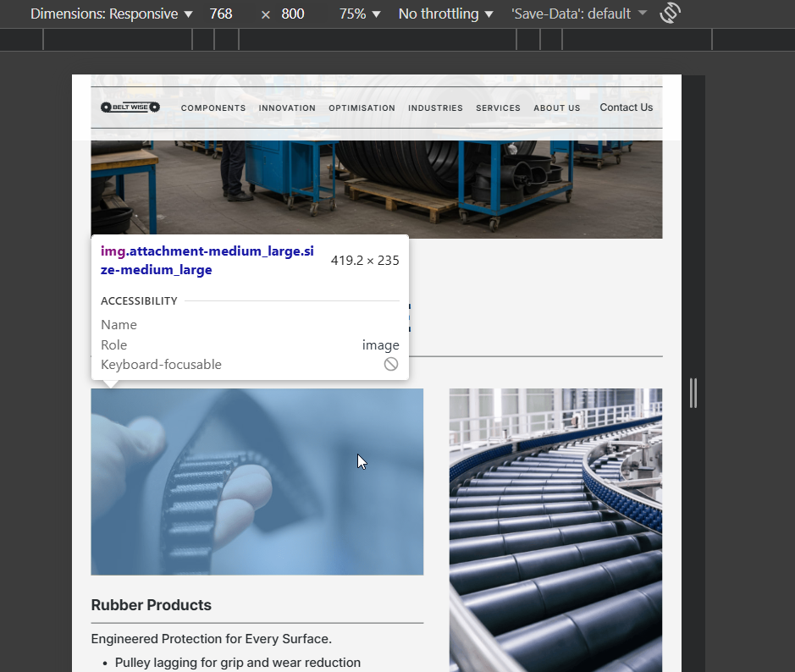795x672 pixels.
Task: Navigate to About Us page
Action: click(x=556, y=108)
